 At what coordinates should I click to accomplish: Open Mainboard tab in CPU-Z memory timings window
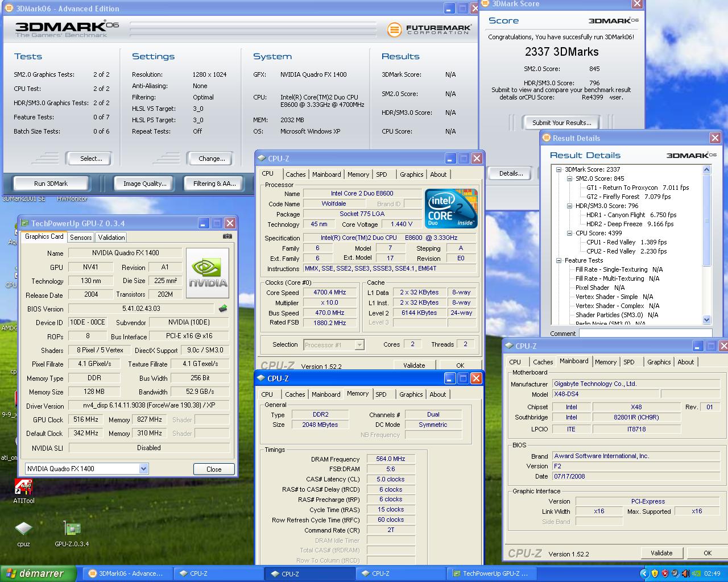pos(326,394)
